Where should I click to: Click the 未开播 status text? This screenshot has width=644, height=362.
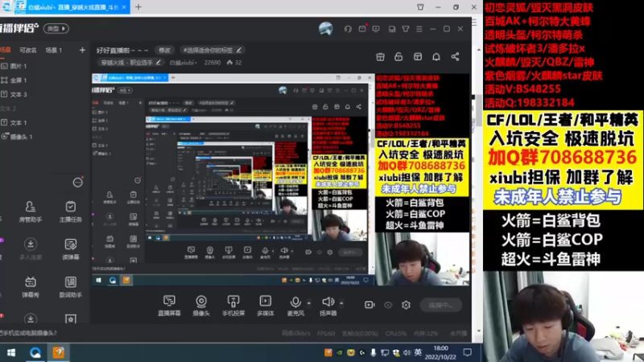(458, 333)
